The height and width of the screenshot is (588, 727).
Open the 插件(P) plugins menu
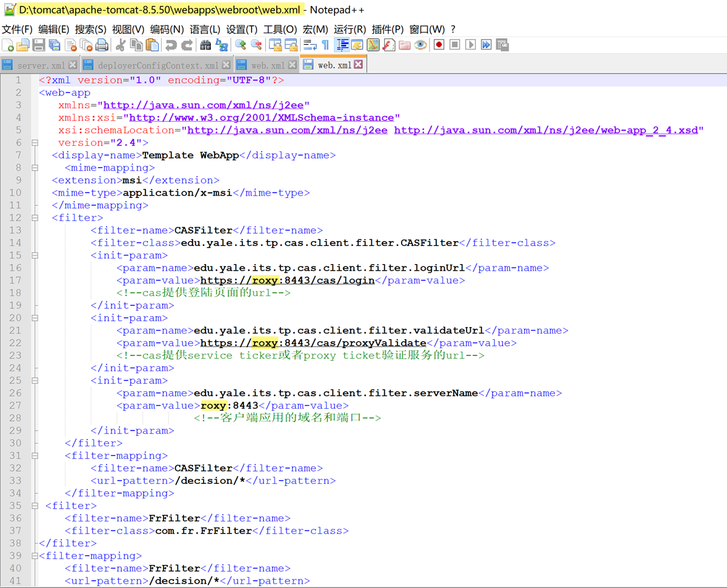[388, 29]
